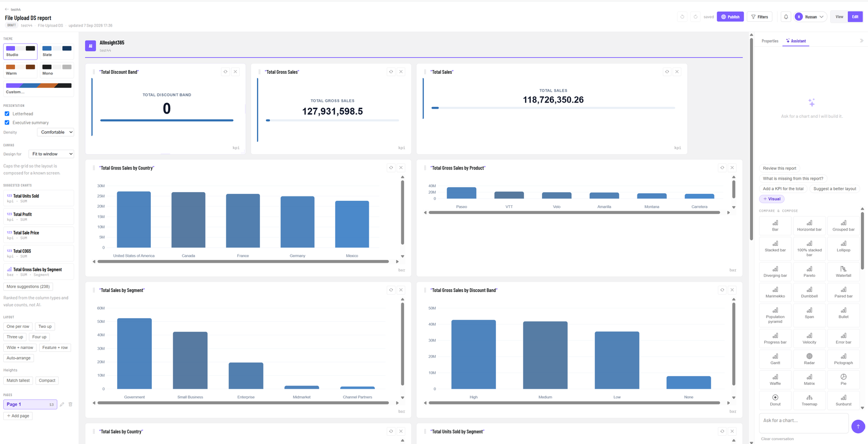This screenshot has width=868, height=444.
Task: Switch to Edit mode
Action: point(855,17)
